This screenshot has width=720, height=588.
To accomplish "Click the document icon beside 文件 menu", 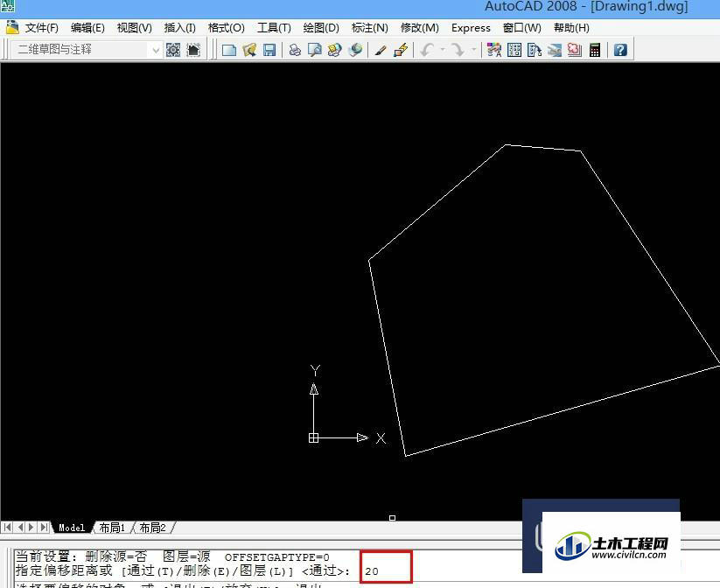I will [x=12, y=27].
